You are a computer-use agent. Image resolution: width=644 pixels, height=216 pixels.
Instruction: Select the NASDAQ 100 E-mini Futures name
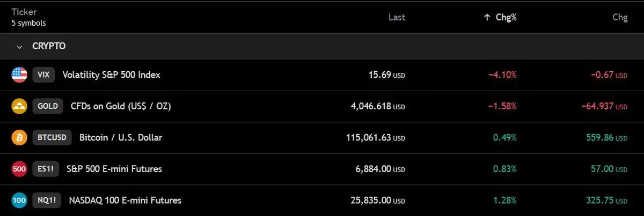(x=125, y=200)
